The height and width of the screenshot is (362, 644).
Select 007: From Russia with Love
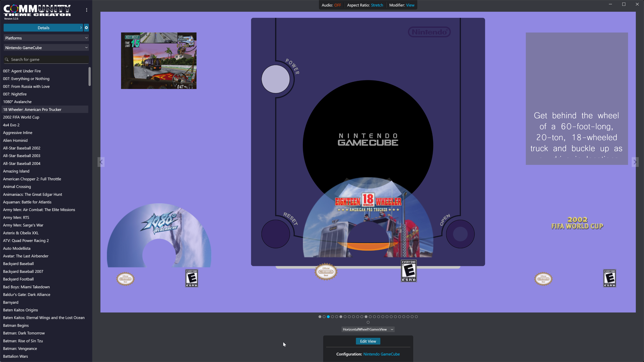point(45,86)
